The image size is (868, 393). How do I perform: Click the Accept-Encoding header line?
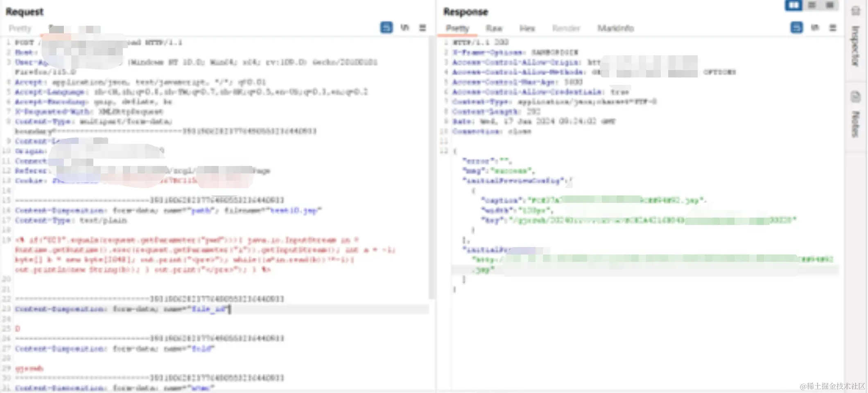(94, 102)
